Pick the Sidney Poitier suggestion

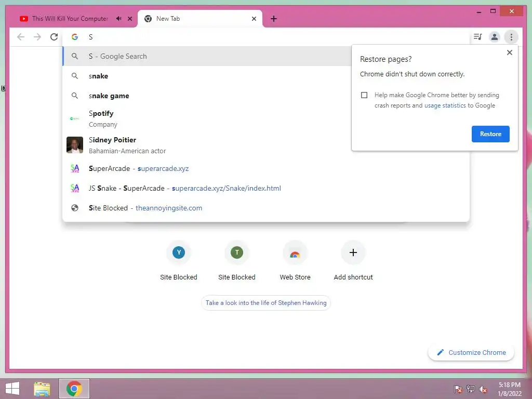click(207, 145)
